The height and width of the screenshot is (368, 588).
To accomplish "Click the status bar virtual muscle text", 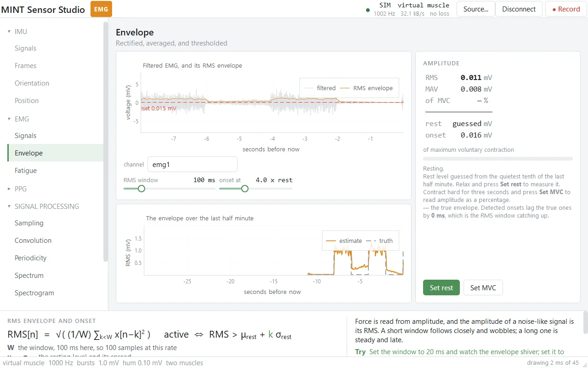I will coord(23,363).
